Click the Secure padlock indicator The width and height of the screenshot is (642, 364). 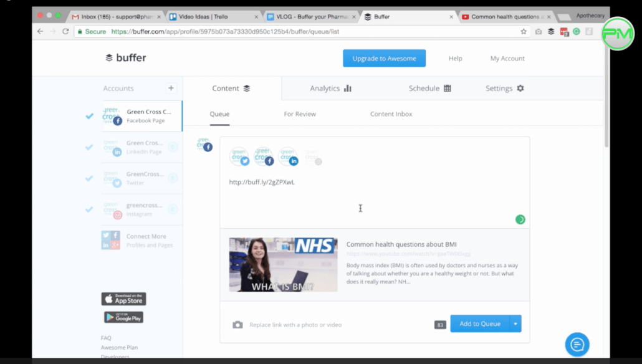pos(92,32)
